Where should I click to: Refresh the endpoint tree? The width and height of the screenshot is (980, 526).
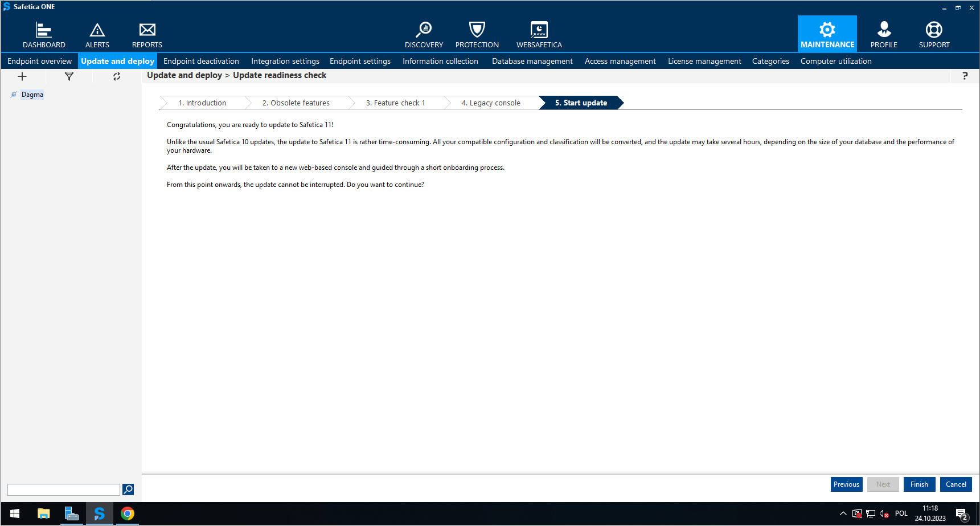117,76
